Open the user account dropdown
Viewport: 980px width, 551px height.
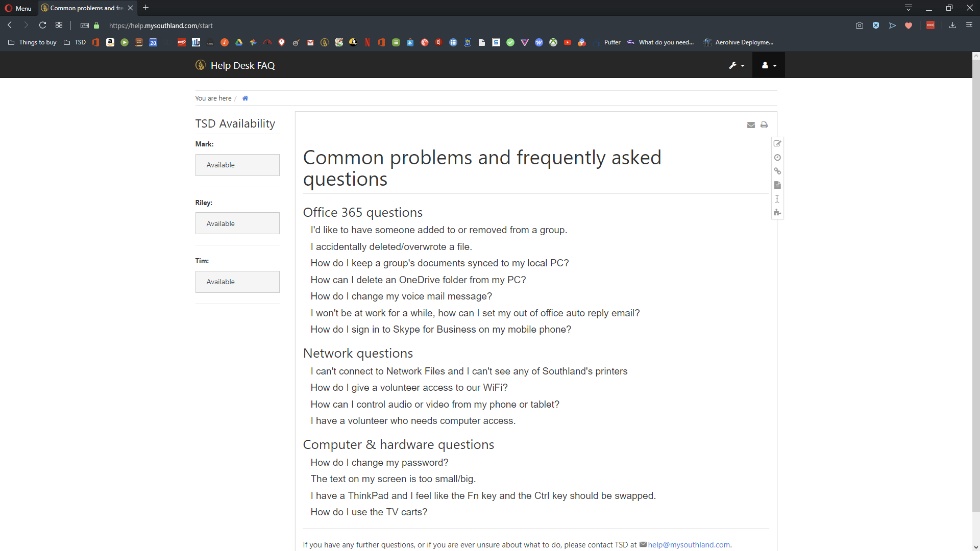point(769,65)
